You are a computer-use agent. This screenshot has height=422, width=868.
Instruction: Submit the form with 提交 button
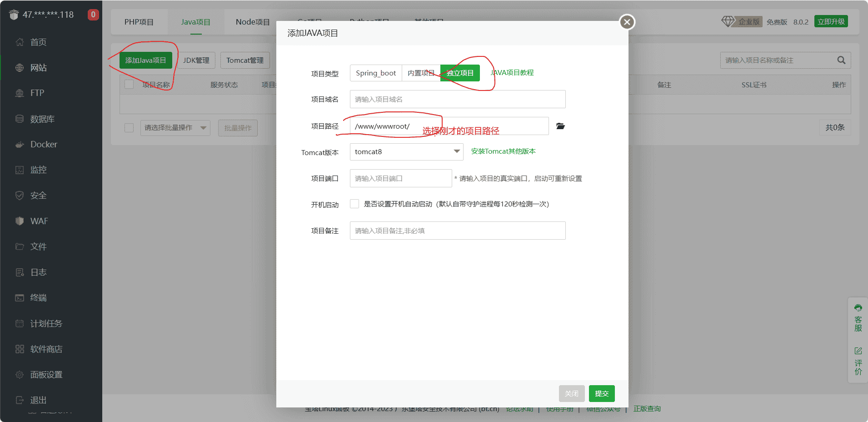[601, 393]
